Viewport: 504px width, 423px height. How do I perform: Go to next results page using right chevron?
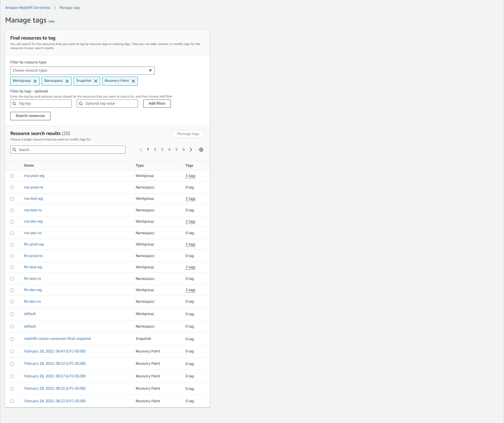[191, 149]
